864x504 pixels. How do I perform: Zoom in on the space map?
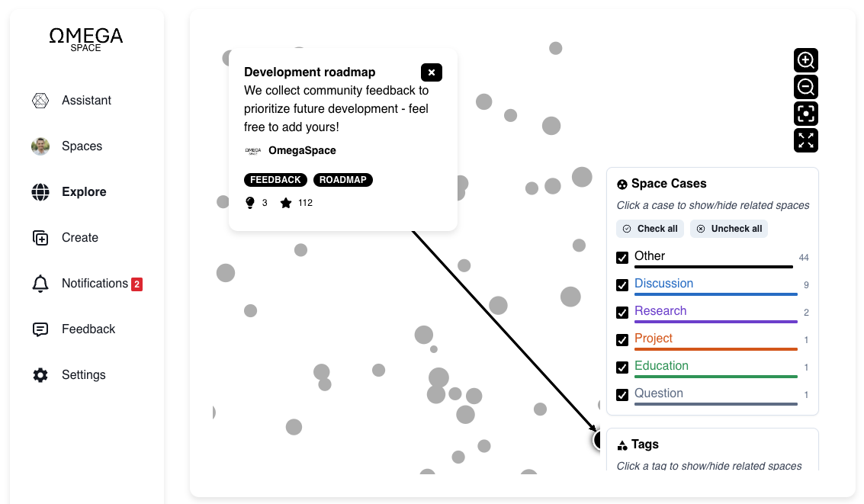click(x=805, y=60)
